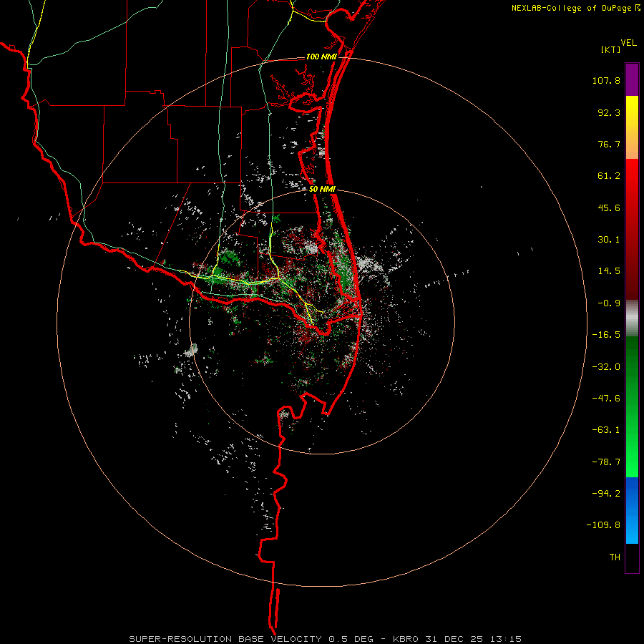Click the VEL legend title
This screenshot has width=644, height=644.
click(x=628, y=43)
